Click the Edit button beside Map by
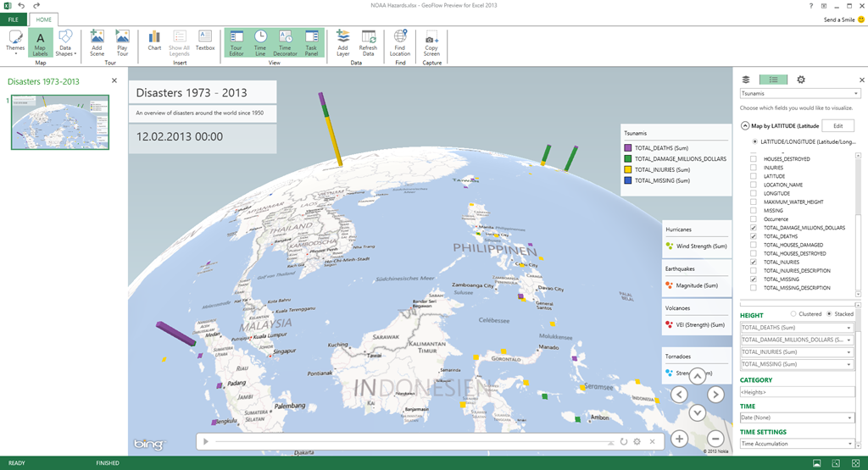Viewport: 868px width, 470px height. (837, 125)
